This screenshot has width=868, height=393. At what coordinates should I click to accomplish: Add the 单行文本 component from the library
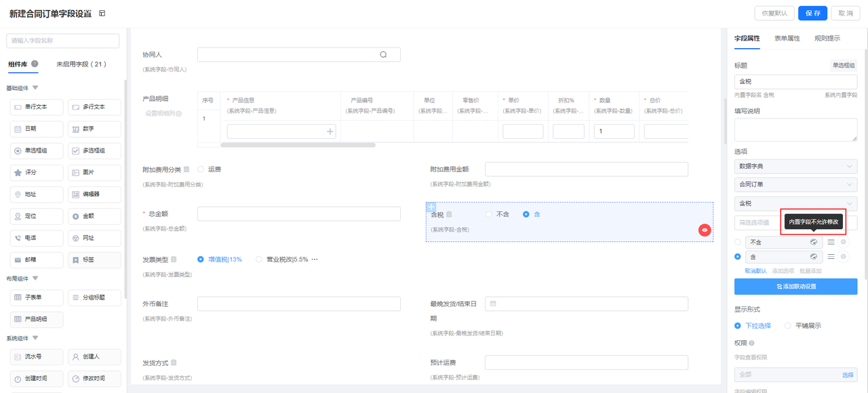pos(37,107)
